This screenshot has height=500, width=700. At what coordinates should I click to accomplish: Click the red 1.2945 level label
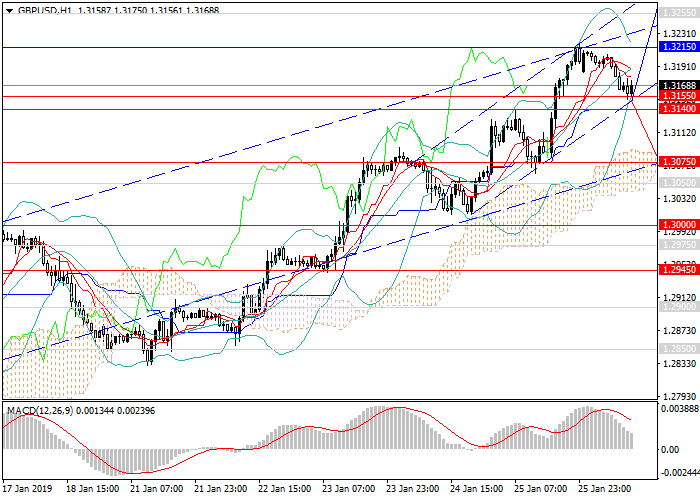(677, 270)
